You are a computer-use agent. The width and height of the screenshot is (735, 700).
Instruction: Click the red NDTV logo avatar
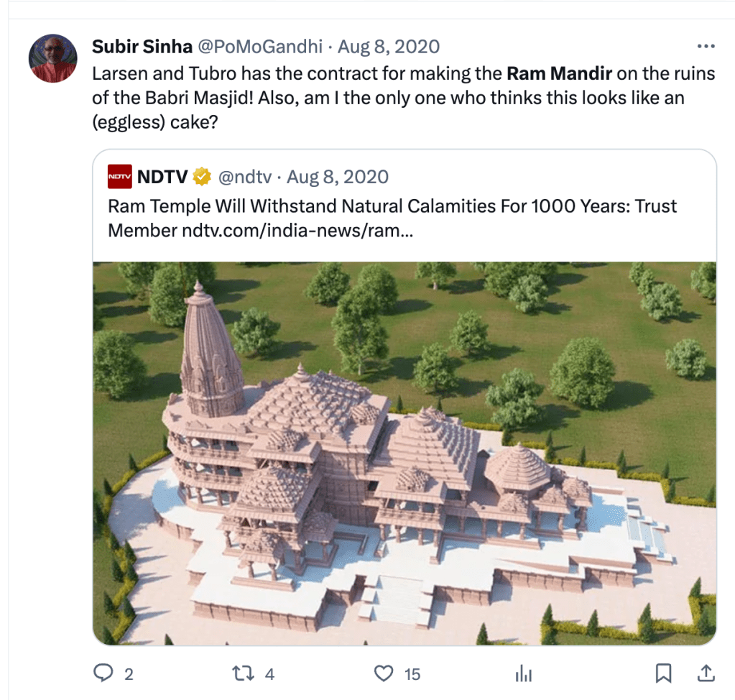tap(119, 177)
